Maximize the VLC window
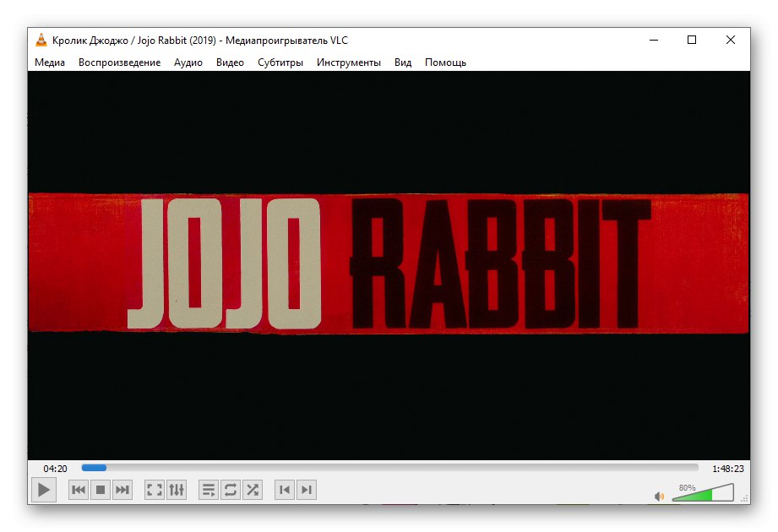 (692, 40)
